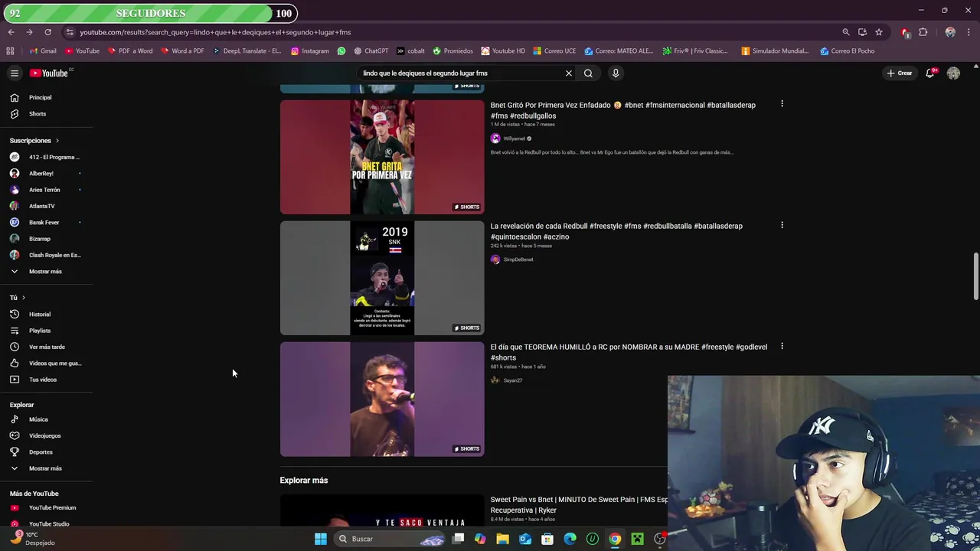Open the browser extensions puzzle icon
The image size is (980, 551).
[x=923, y=32]
